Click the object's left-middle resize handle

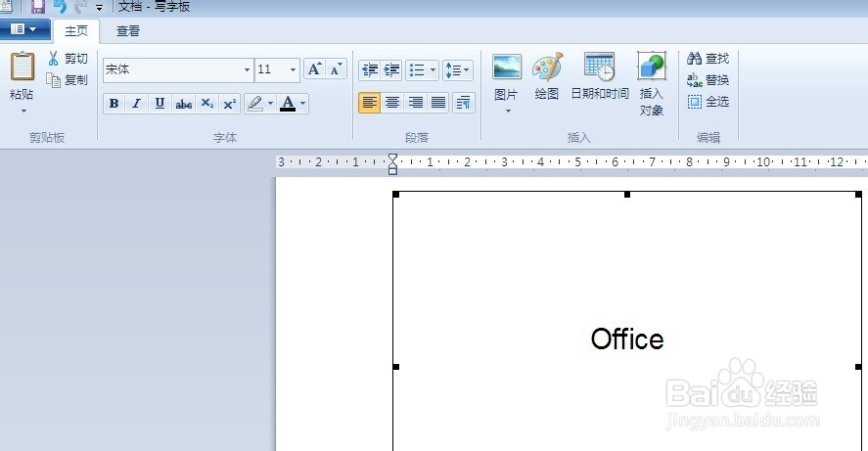[x=395, y=366]
